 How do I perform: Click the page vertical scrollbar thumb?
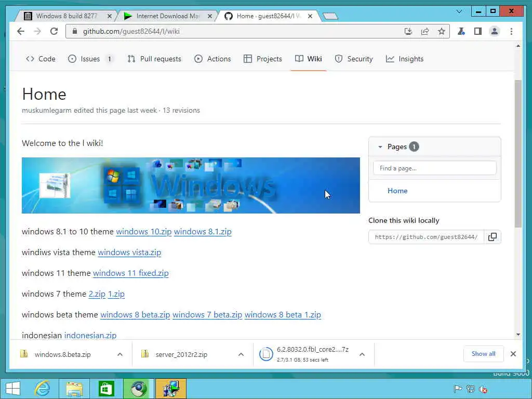[x=518, y=153]
